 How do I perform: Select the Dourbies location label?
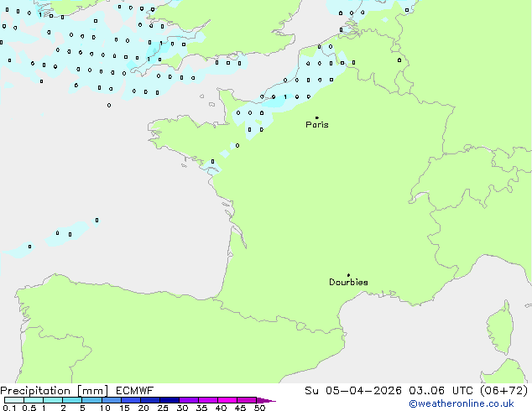[x=348, y=282]
